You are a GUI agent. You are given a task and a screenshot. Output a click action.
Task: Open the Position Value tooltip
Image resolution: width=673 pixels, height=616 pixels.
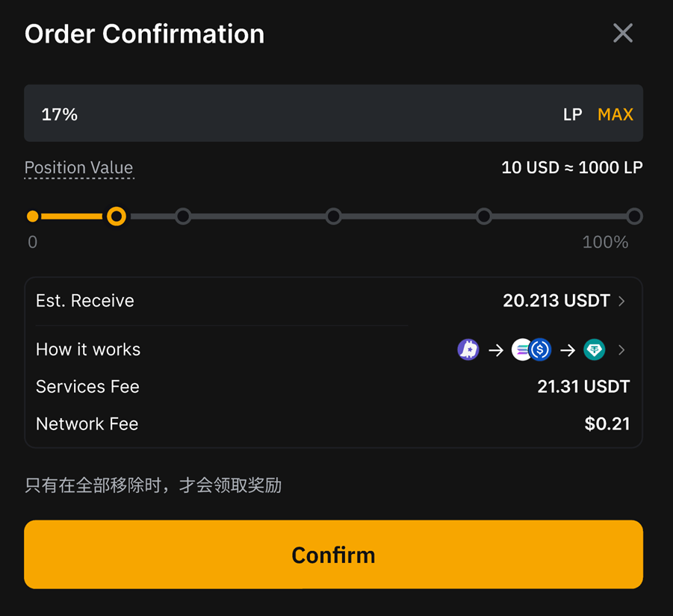click(78, 167)
